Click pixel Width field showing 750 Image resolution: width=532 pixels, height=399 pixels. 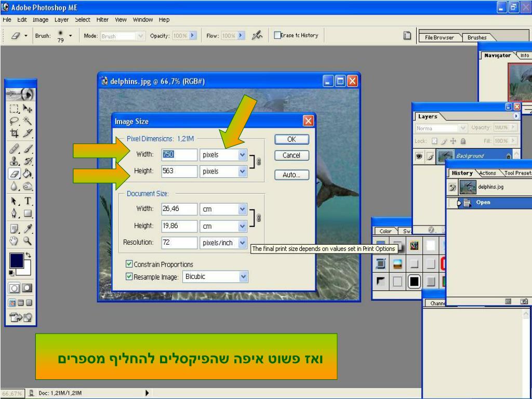[x=179, y=155]
